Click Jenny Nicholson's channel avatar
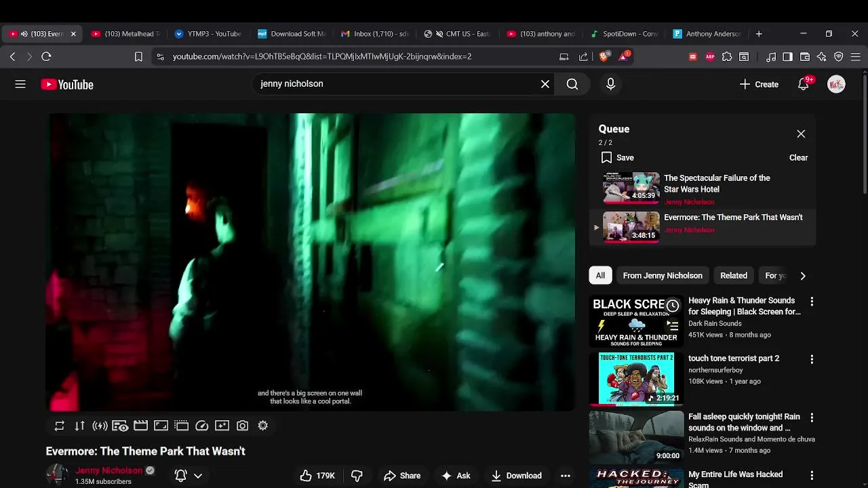The image size is (868, 488). pyautogui.click(x=57, y=475)
